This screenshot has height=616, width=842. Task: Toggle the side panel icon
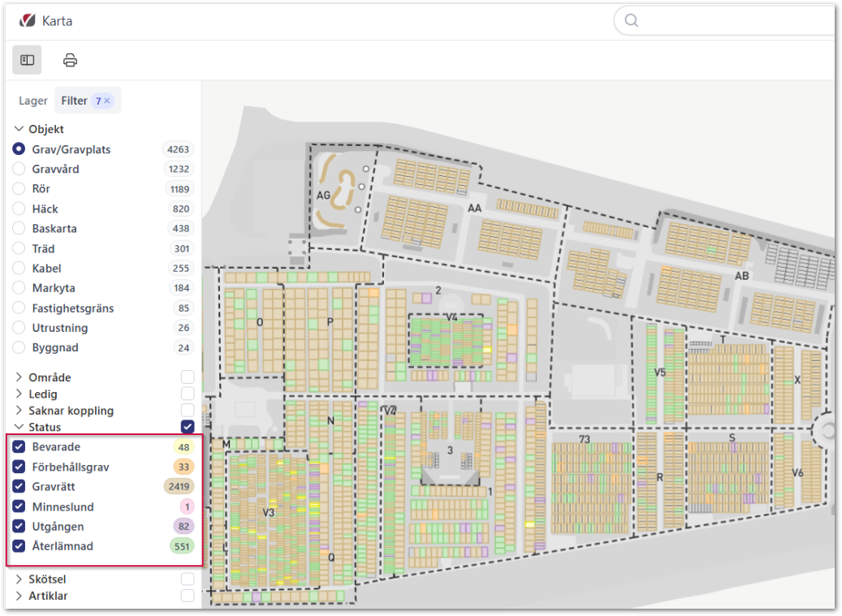(27, 60)
